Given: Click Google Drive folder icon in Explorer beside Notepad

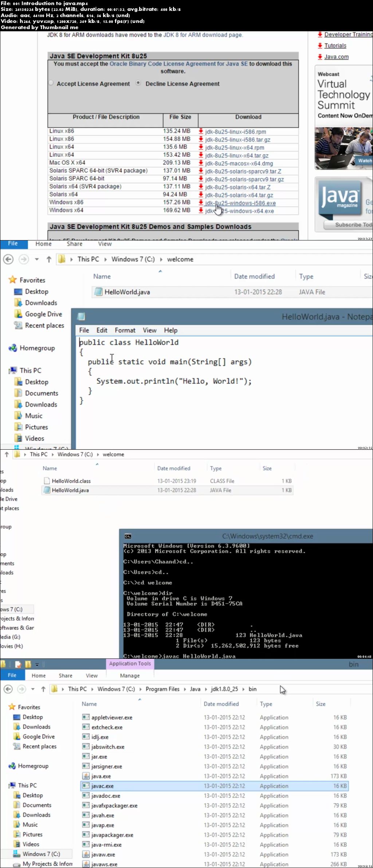Looking at the screenshot, I should coord(18,314).
